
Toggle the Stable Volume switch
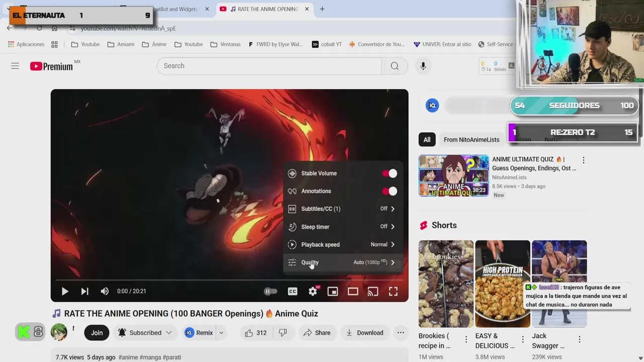click(x=389, y=173)
